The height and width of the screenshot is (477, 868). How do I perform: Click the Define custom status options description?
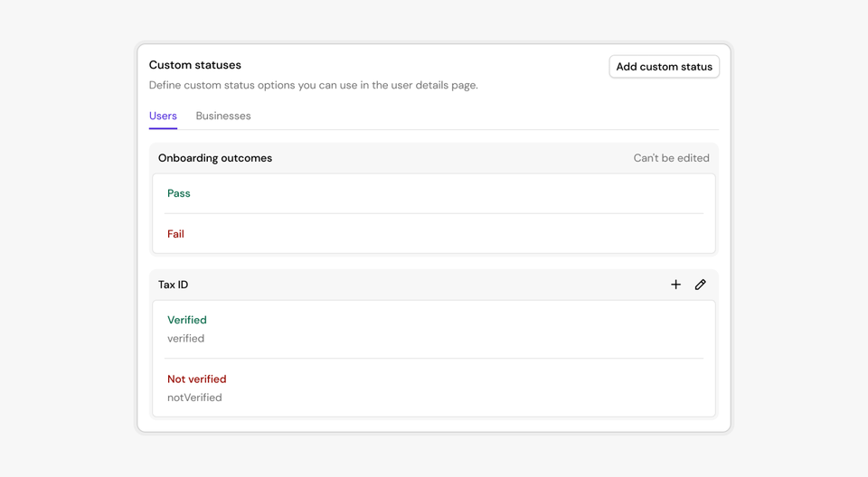click(x=313, y=85)
